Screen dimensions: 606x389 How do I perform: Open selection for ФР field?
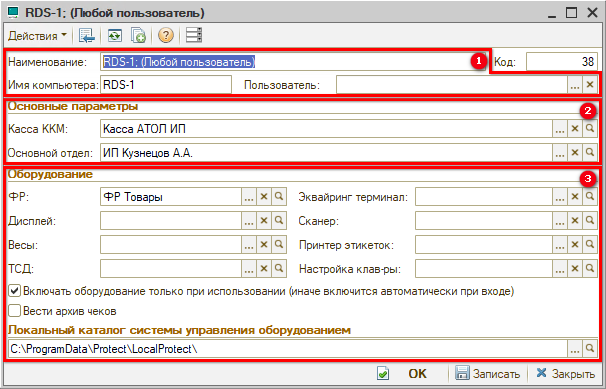click(249, 197)
